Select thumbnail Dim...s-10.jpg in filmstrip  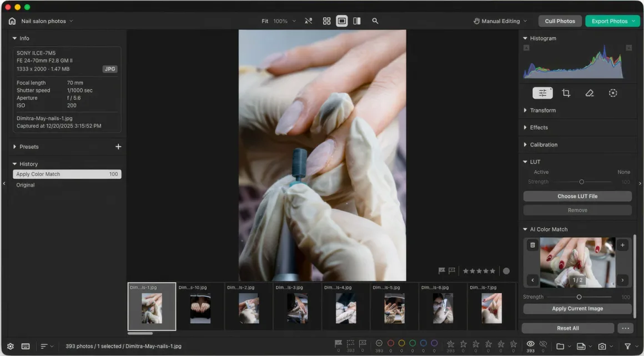pyautogui.click(x=200, y=307)
